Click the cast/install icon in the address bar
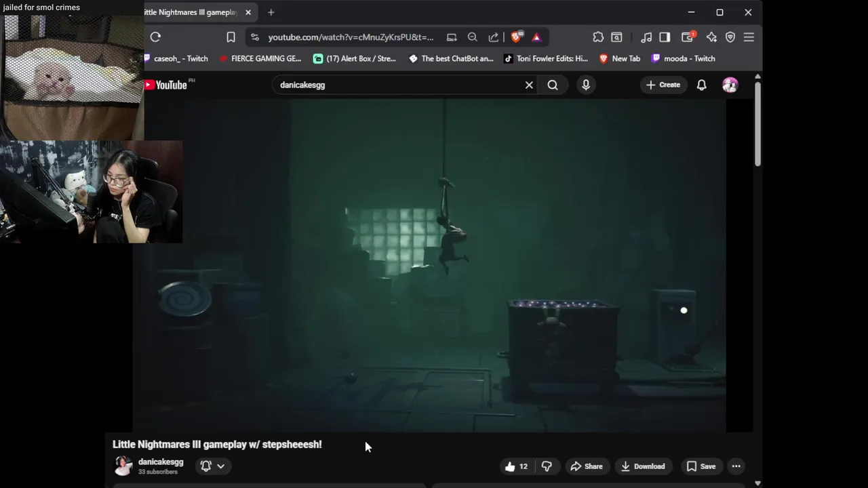 point(452,37)
